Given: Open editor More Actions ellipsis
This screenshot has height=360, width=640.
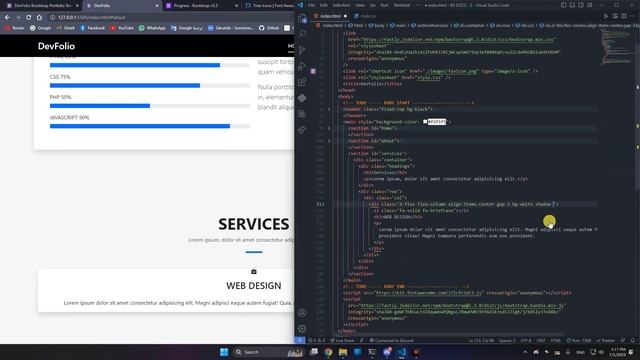Looking at the screenshot, I should 632,16.
